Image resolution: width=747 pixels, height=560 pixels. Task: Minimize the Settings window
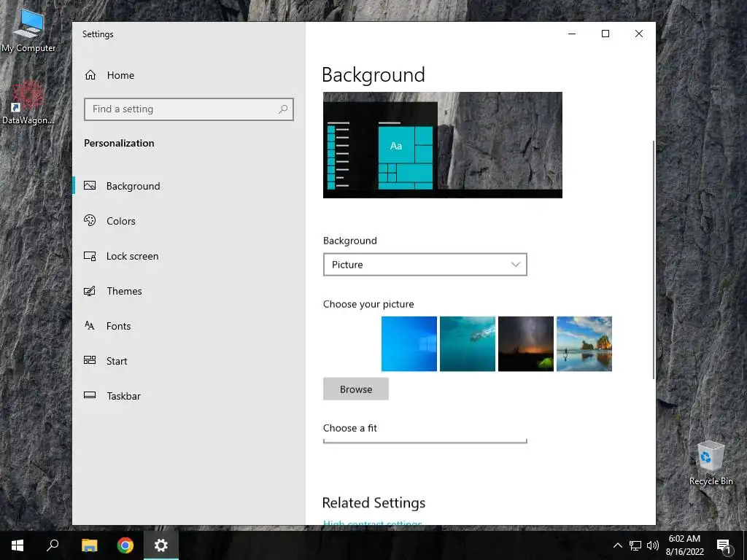click(572, 34)
